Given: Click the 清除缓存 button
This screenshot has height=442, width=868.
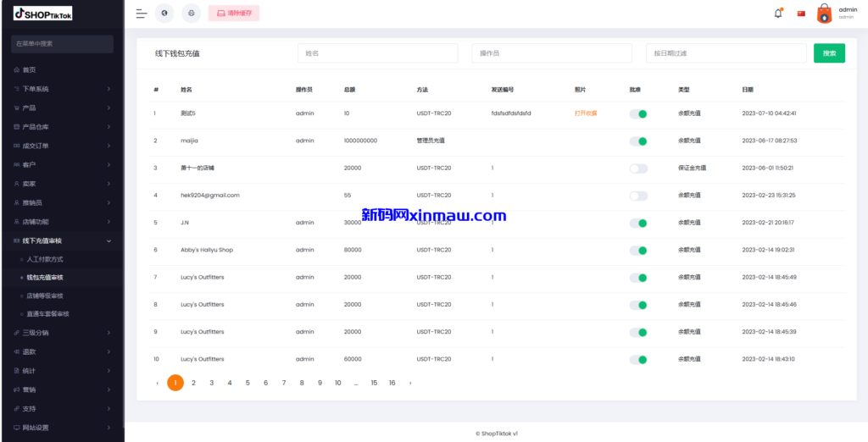Looking at the screenshot, I should 234,14.
